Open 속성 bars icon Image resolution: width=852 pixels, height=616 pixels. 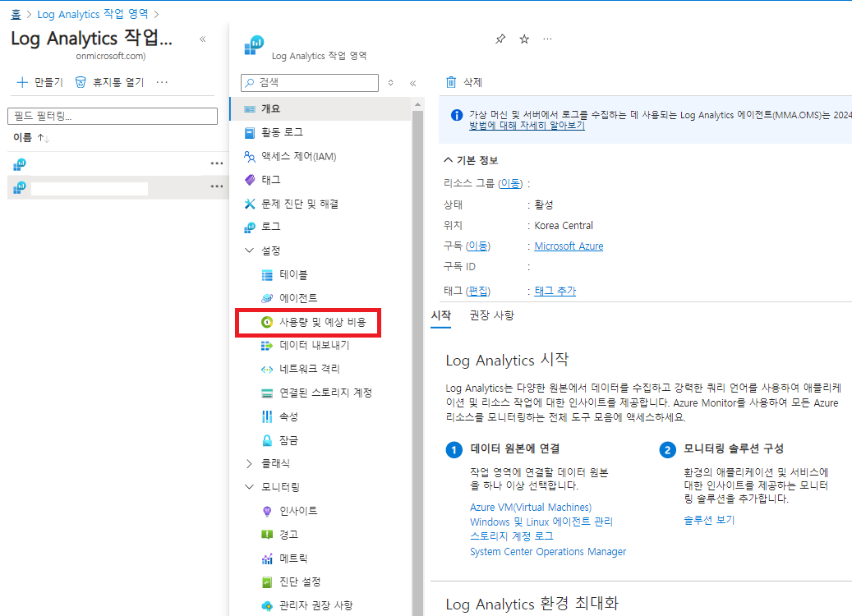(x=267, y=416)
